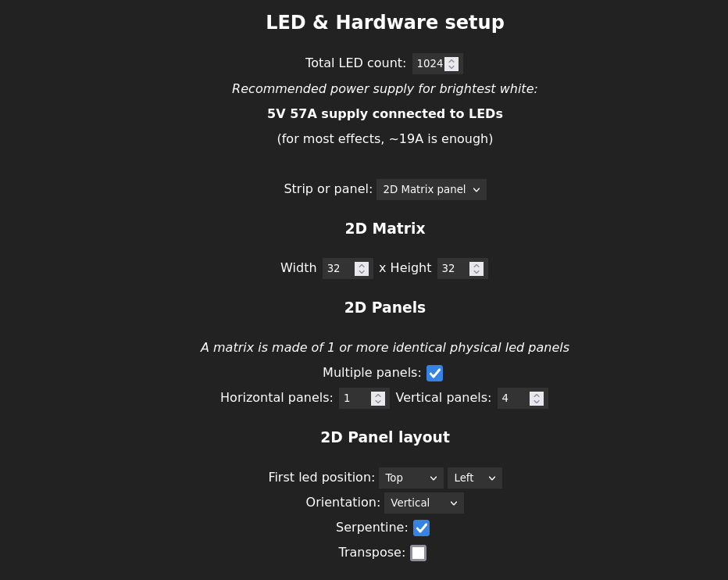Decrease Width using the stepper down arrow
The width and height of the screenshot is (728, 580).
361,272
